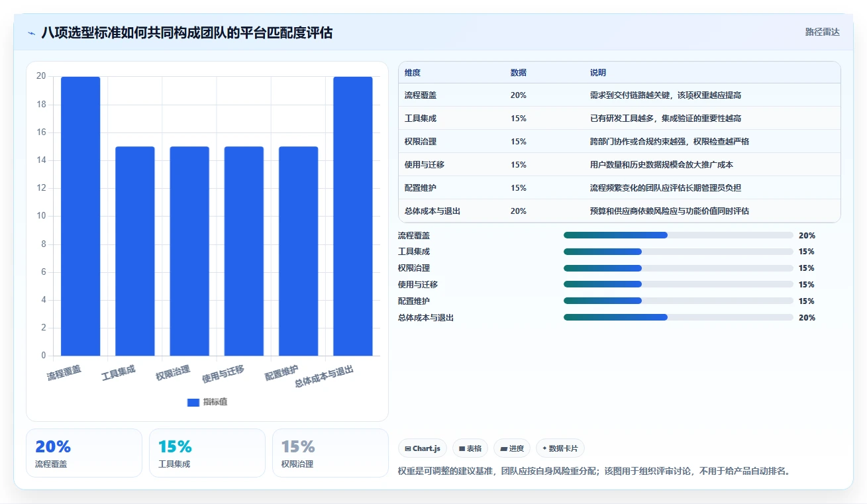Open the 15% 工具集成 data card
The width and height of the screenshot is (867, 504).
pyautogui.click(x=207, y=453)
